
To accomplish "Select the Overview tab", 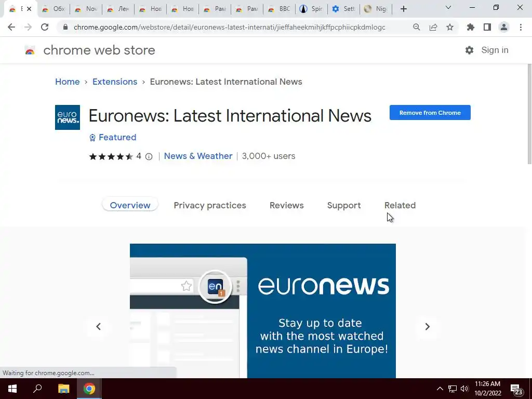I will coord(130,205).
